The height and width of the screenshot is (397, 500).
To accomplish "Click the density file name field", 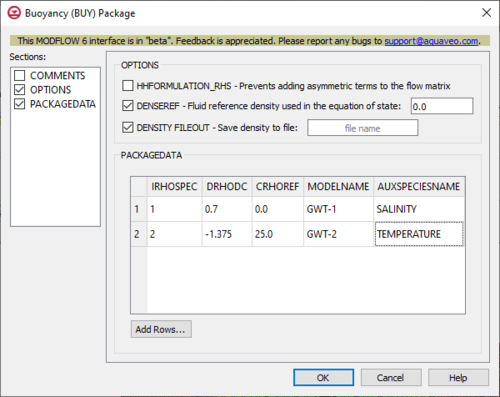I will point(362,128).
